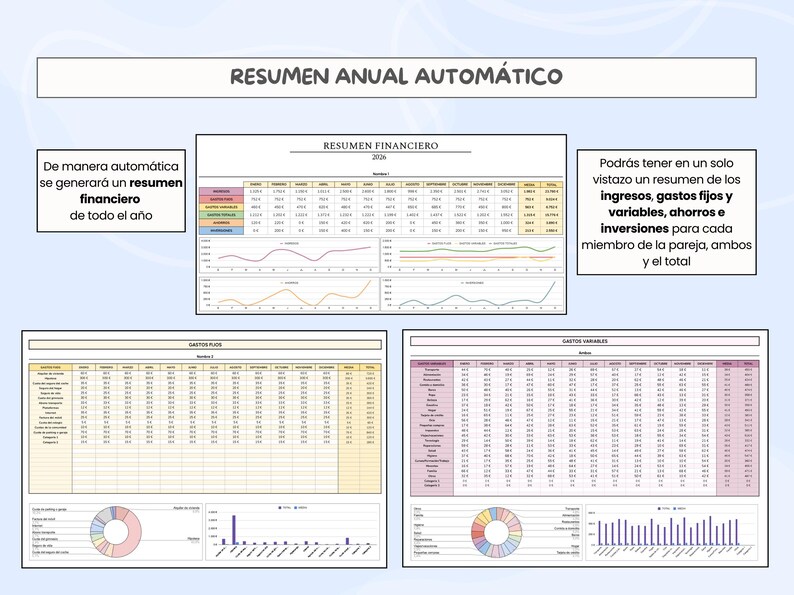Select the INVERSIONES row label
794x595 pixels.
221,230
